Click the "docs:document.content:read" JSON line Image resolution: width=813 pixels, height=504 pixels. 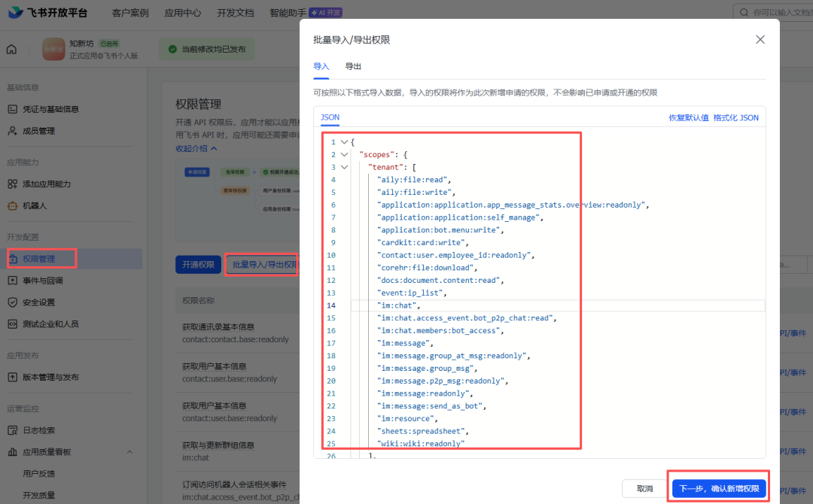coord(440,281)
